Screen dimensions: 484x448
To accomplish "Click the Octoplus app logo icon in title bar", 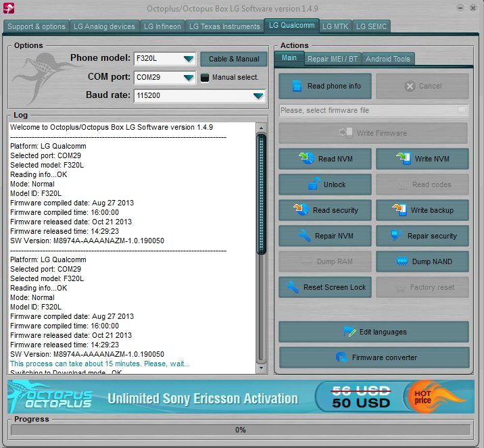I will point(9,8).
